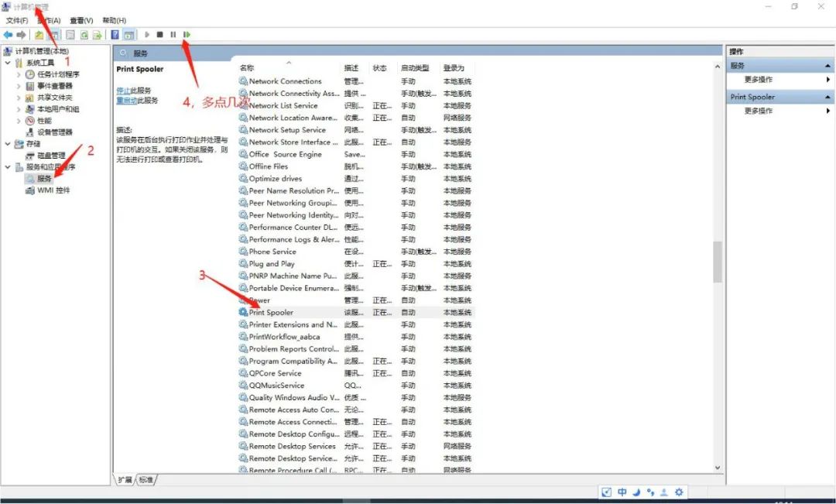Toggle the punctuation icon on IME bar
This screenshot has height=504, width=836.
(650, 492)
